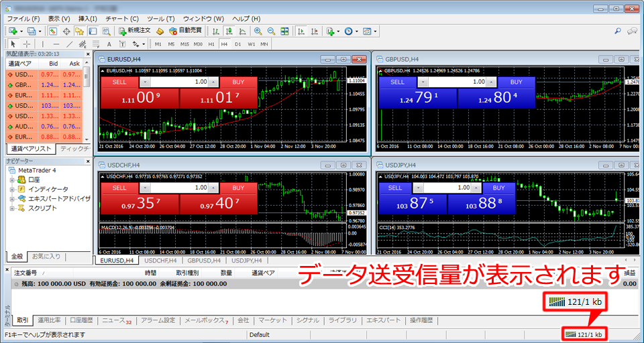
Task: Select the vertical line drawing tool
Action: click(x=43, y=44)
